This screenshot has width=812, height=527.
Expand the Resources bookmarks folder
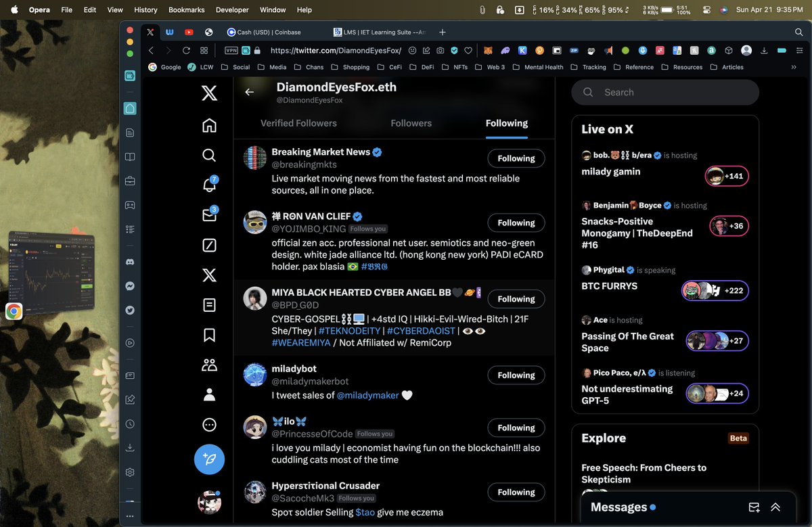682,67
